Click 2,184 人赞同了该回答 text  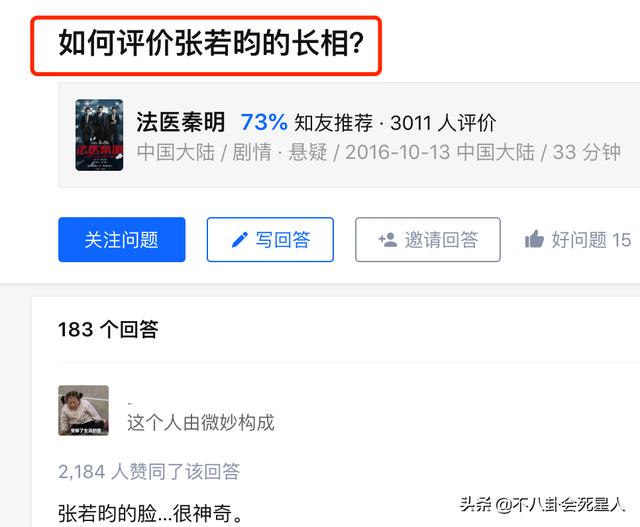point(149,472)
